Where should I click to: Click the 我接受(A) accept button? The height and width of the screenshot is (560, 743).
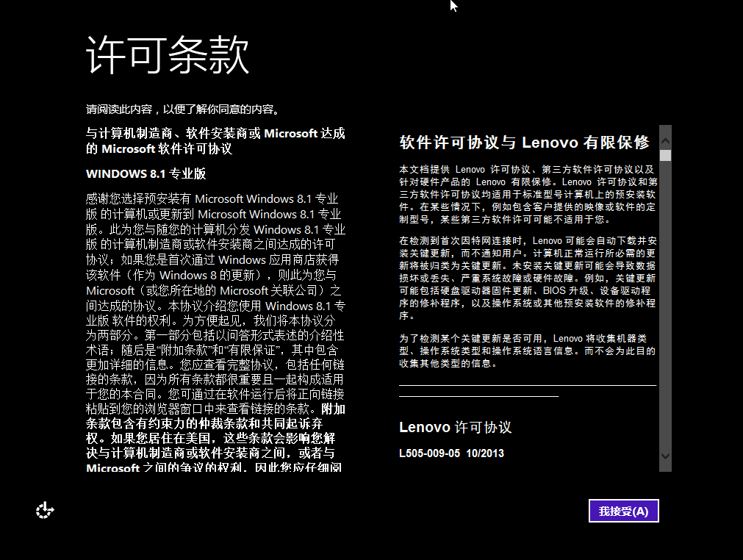(x=624, y=511)
